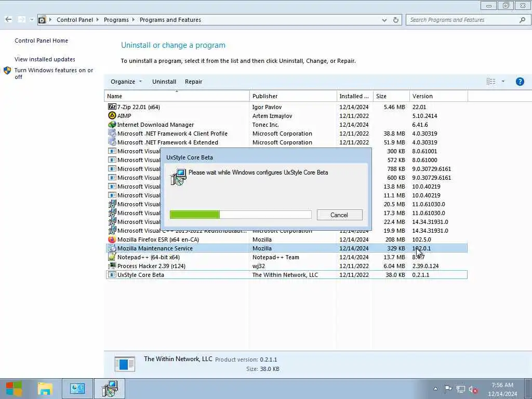
Task: Click version '102.5.0' of Firefox
Action: pos(421,239)
